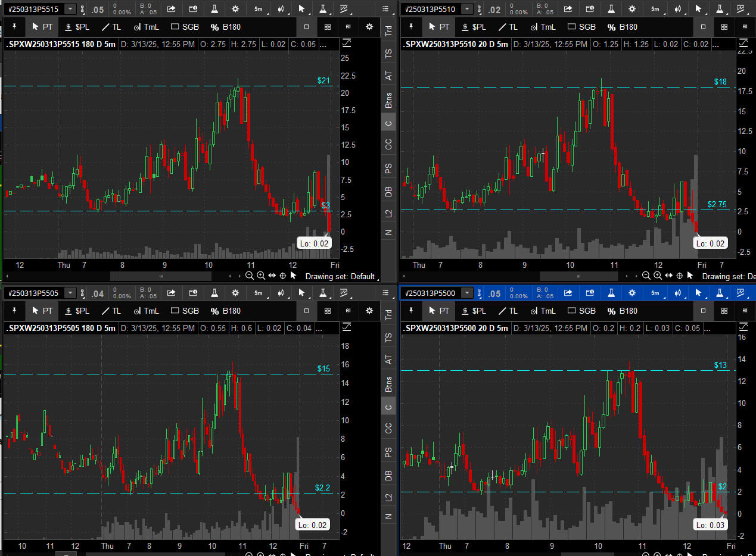Image resolution: width=756 pixels, height=556 pixels.
Task: Choose the SGB rectangle tool in the P5515 chart
Action: pyautogui.click(x=185, y=27)
